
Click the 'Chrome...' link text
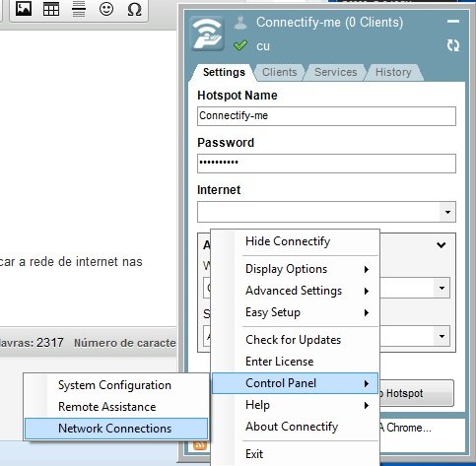(x=409, y=428)
